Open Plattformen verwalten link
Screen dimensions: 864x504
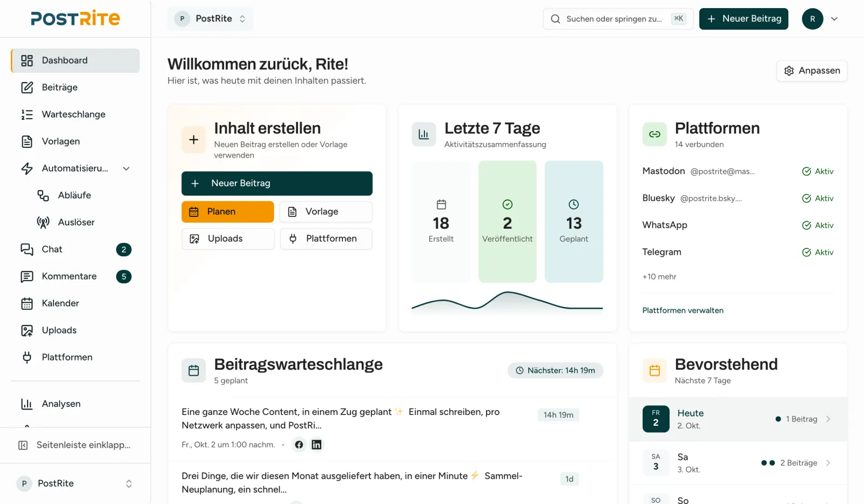point(683,310)
